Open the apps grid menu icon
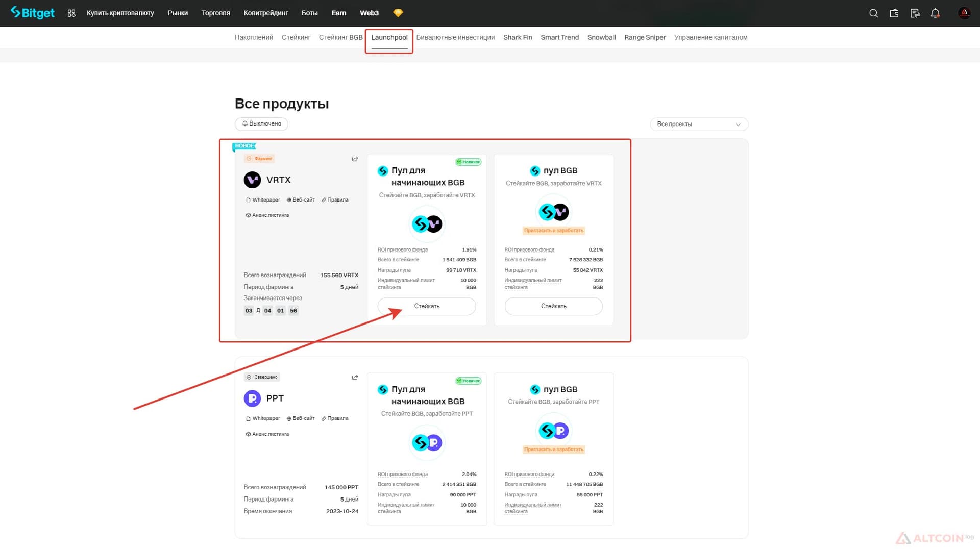980x549 pixels. (x=71, y=13)
